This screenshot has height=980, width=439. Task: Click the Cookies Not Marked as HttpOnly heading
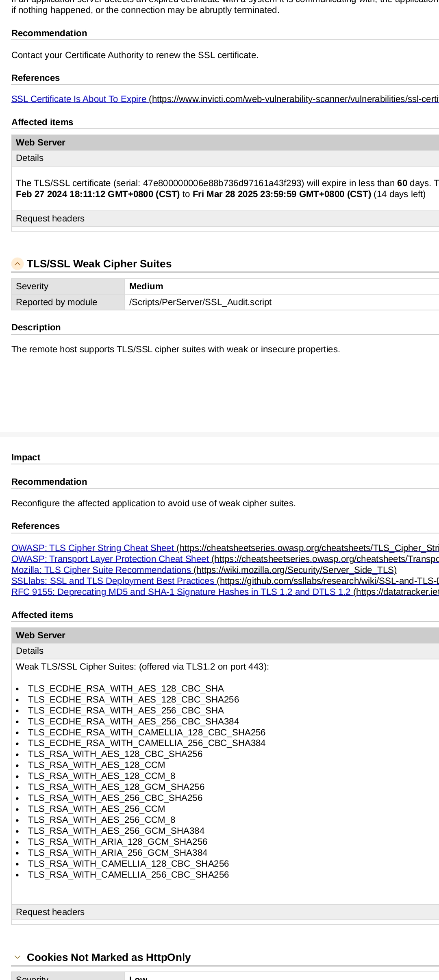[x=109, y=958]
